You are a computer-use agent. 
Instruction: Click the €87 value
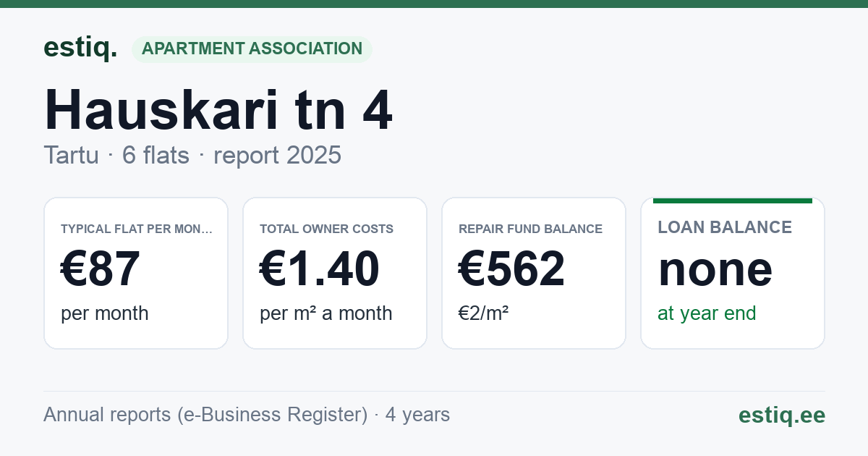coord(101,269)
